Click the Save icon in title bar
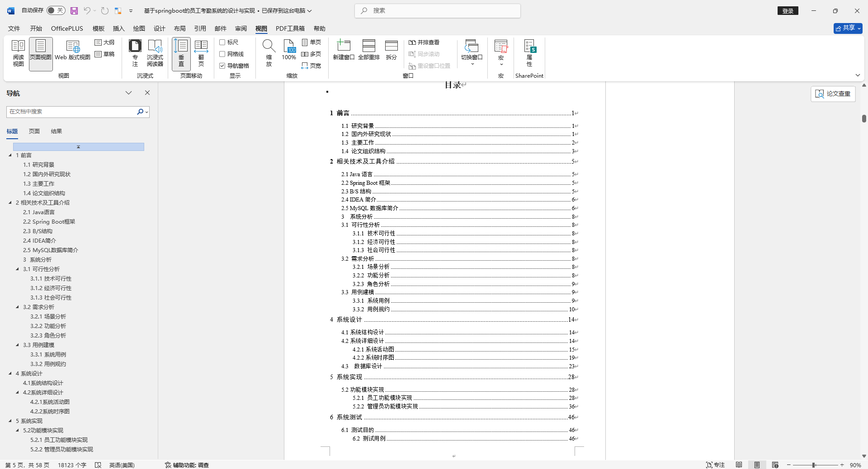This screenshot has width=868, height=469. coord(74,10)
